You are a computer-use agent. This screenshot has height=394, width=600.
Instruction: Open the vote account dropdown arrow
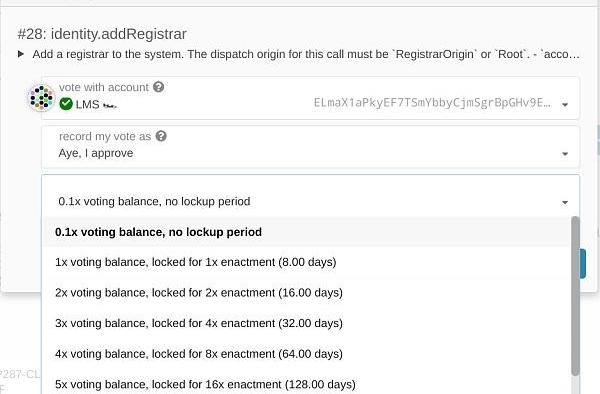point(565,104)
